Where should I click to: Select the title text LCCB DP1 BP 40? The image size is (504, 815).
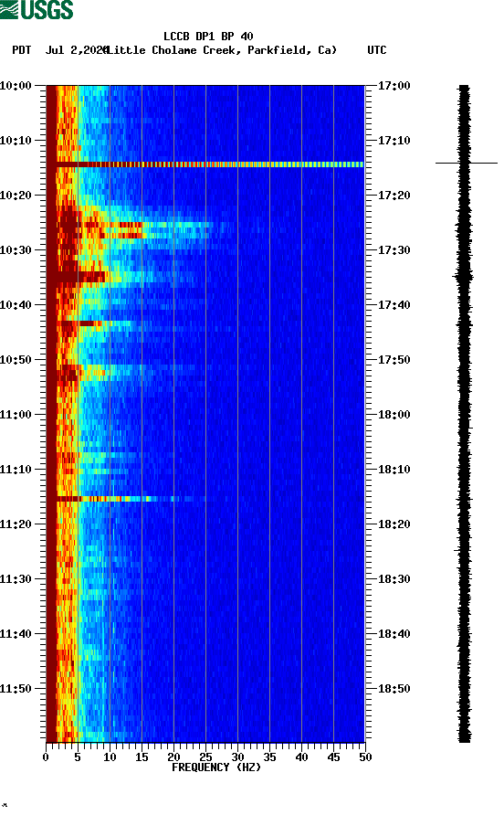click(208, 37)
